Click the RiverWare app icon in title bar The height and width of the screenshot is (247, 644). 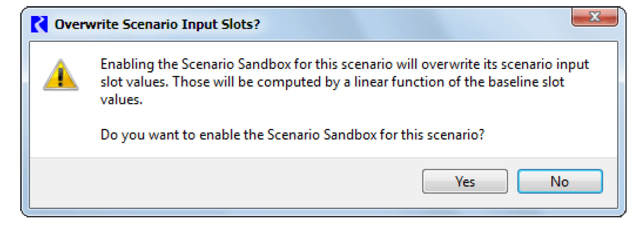pos(39,24)
